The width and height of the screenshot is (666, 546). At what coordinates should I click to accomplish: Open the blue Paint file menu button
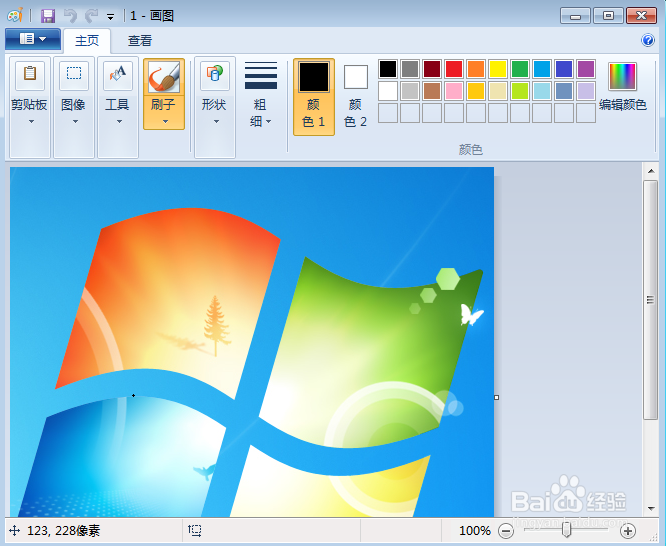[33, 39]
